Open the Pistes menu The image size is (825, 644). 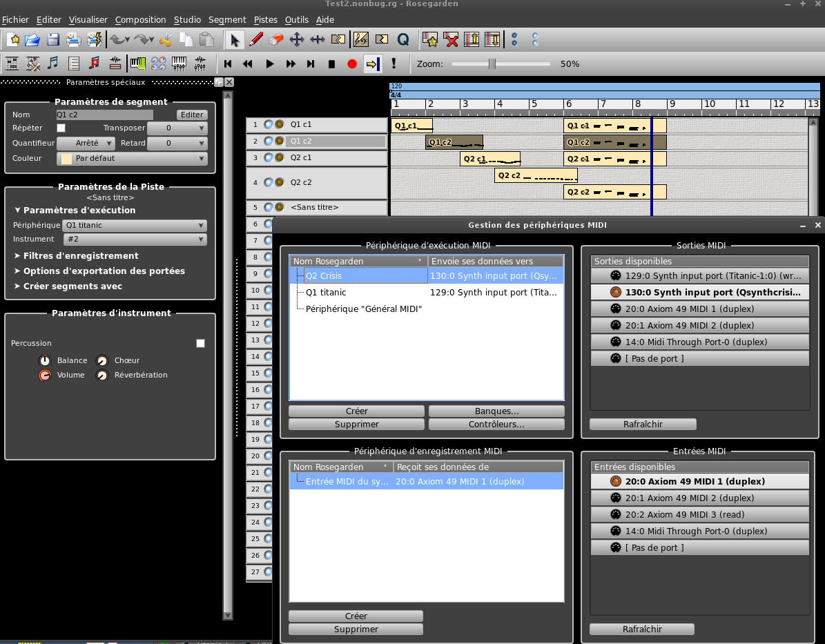pyautogui.click(x=266, y=20)
